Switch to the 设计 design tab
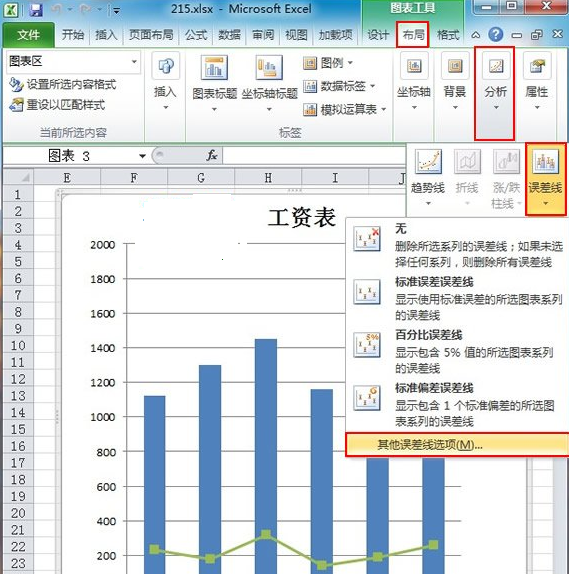Screen dimensions: 569x574 pyautogui.click(x=378, y=35)
